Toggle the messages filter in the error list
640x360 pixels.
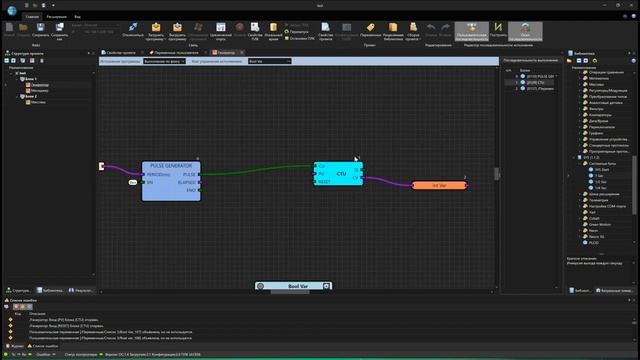click(29, 307)
